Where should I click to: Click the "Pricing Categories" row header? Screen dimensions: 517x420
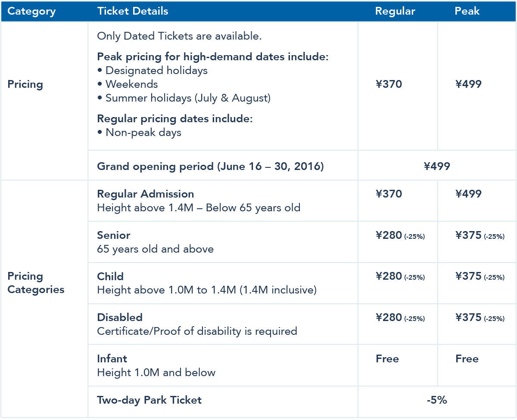click(36, 283)
